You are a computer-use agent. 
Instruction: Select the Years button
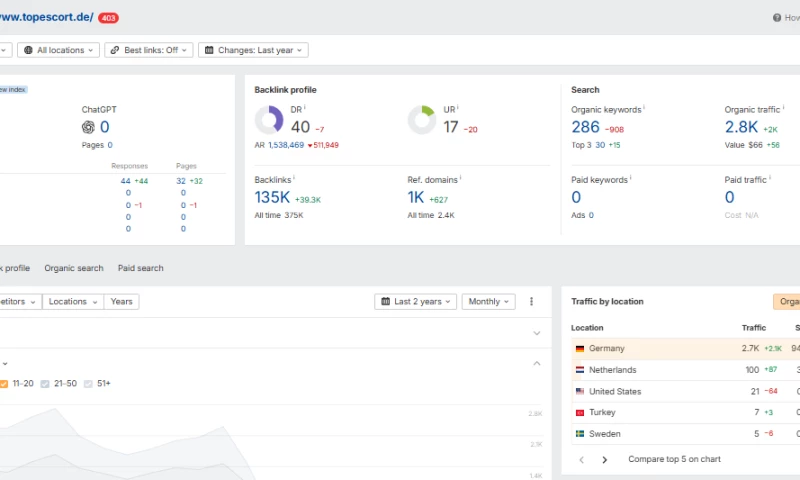tap(121, 301)
